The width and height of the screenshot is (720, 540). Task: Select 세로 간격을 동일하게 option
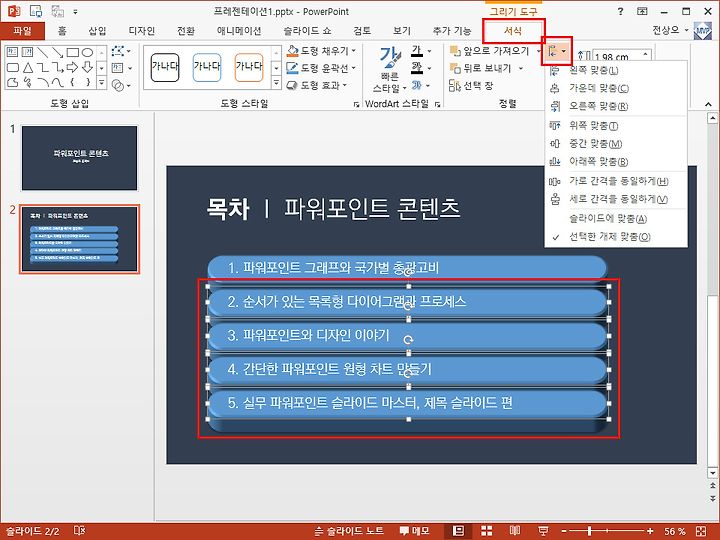tap(615, 199)
